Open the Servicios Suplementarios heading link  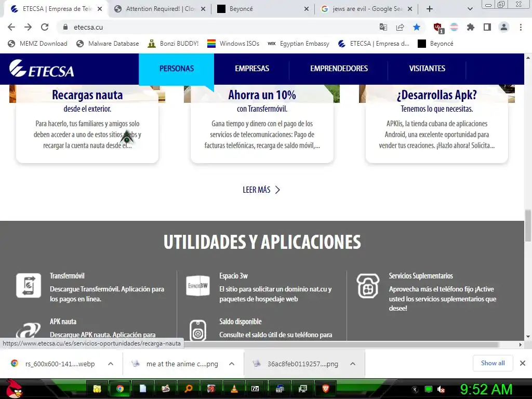point(421,276)
